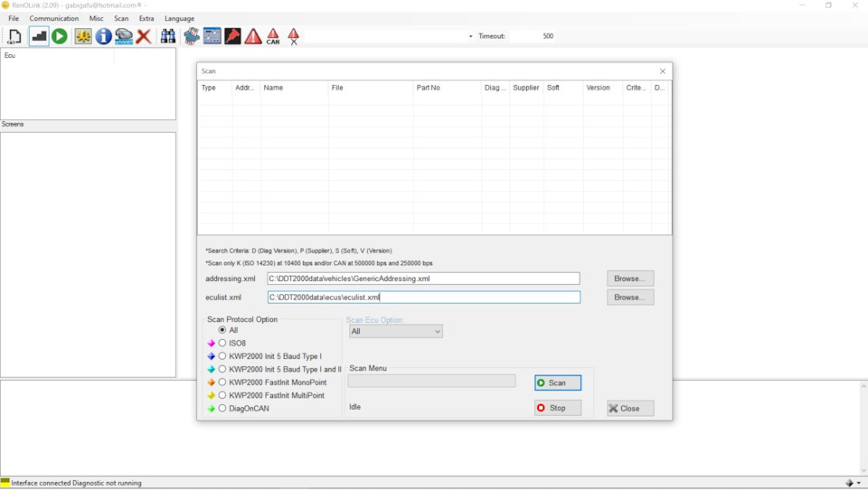Click the car vehicle toolbar icon

pos(124,36)
